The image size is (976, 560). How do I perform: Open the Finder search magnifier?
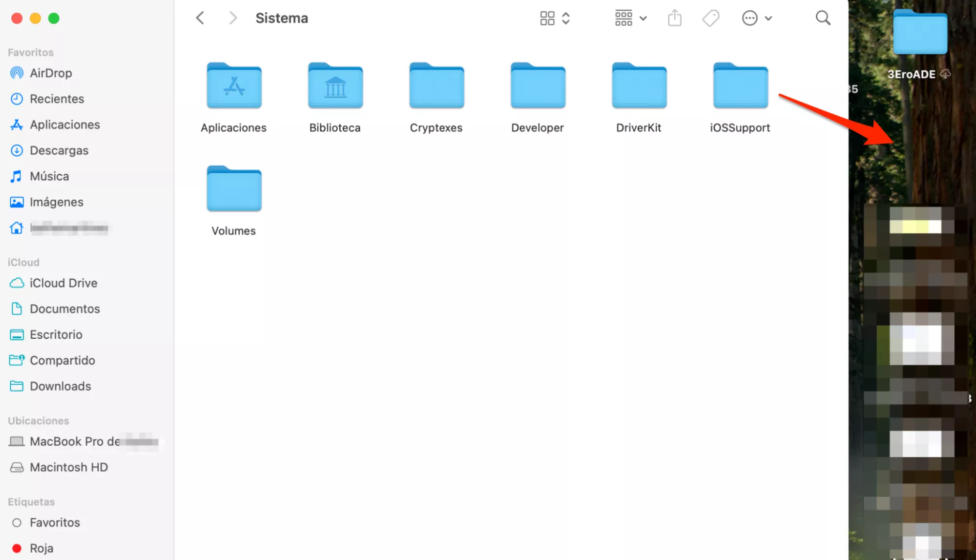pyautogui.click(x=823, y=19)
